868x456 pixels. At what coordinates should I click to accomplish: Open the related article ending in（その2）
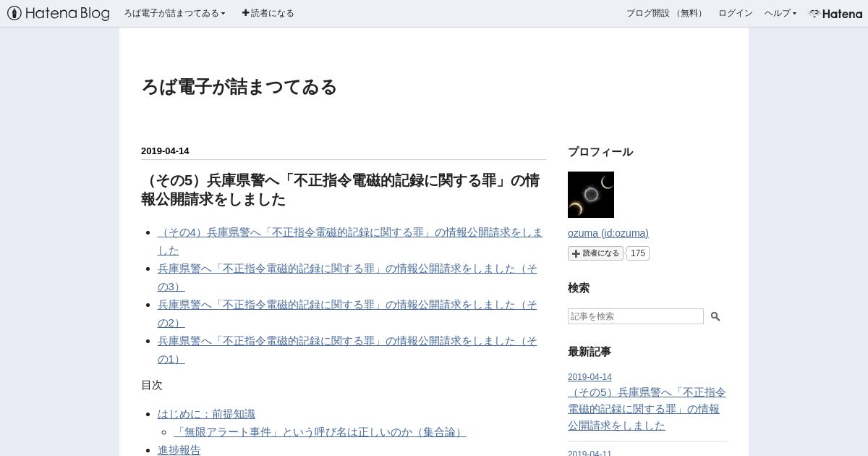coord(347,313)
